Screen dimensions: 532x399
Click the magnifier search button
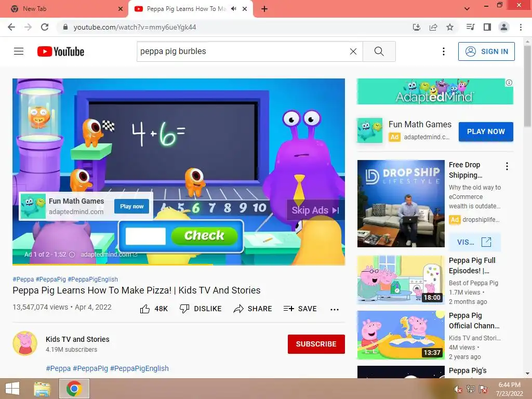pyautogui.click(x=379, y=51)
